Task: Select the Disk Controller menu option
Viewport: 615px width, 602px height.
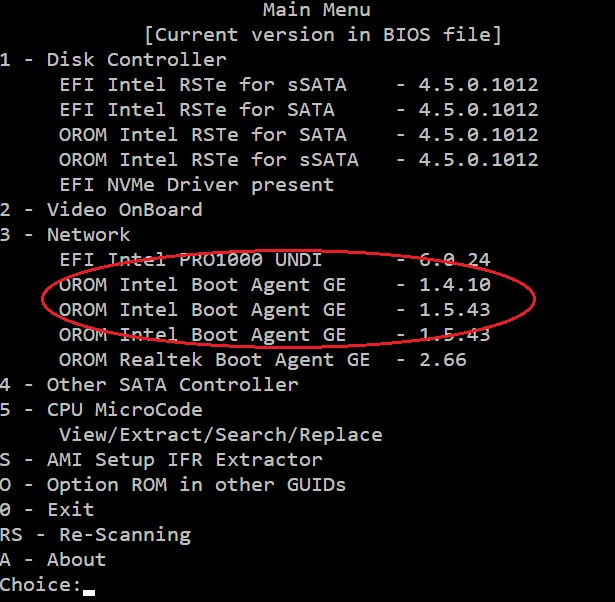Action: [x=113, y=60]
